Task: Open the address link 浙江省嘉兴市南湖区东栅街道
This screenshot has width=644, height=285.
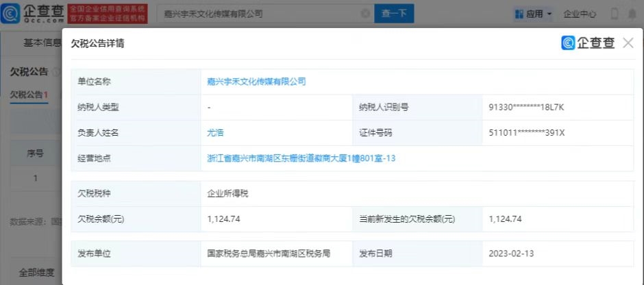Action: pyautogui.click(x=301, y=158)
